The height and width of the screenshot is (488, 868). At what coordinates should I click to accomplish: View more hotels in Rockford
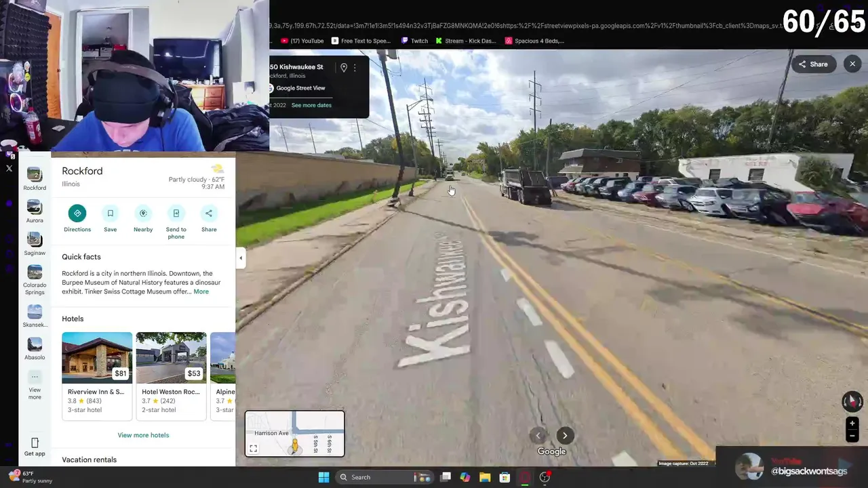point(143,435)
